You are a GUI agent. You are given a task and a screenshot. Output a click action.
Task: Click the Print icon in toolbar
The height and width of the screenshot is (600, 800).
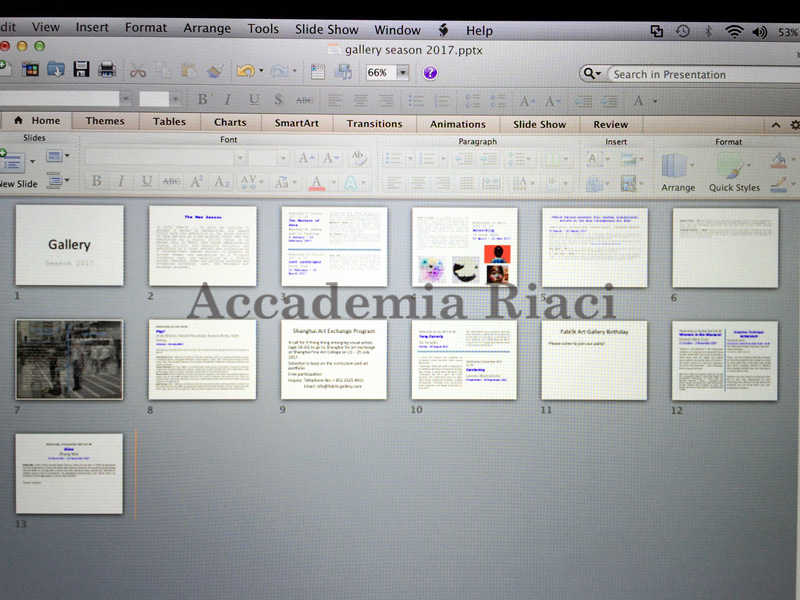click(x=107, y=69)
